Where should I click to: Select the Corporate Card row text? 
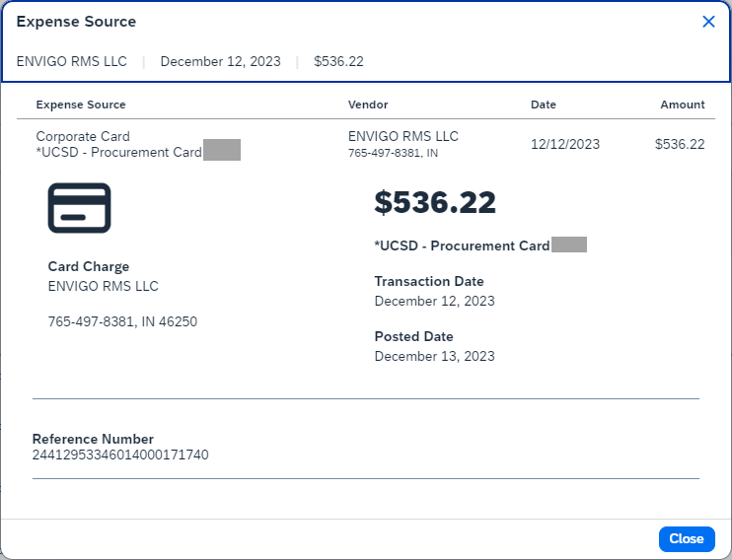coord(83,137)
